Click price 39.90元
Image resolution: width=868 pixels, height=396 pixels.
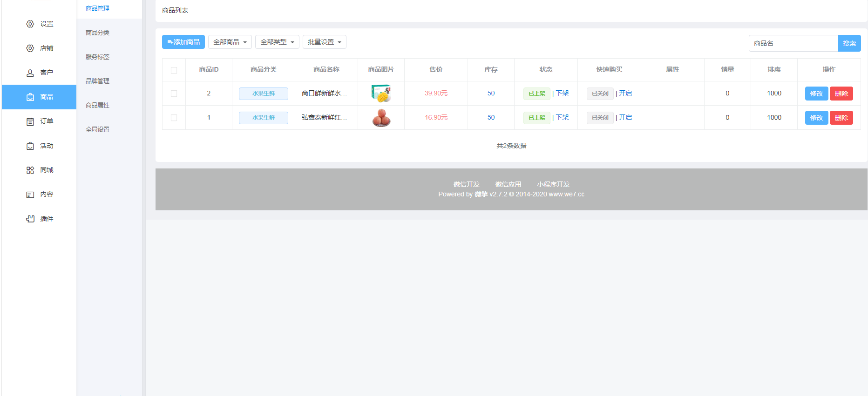[x=436, y=93]
